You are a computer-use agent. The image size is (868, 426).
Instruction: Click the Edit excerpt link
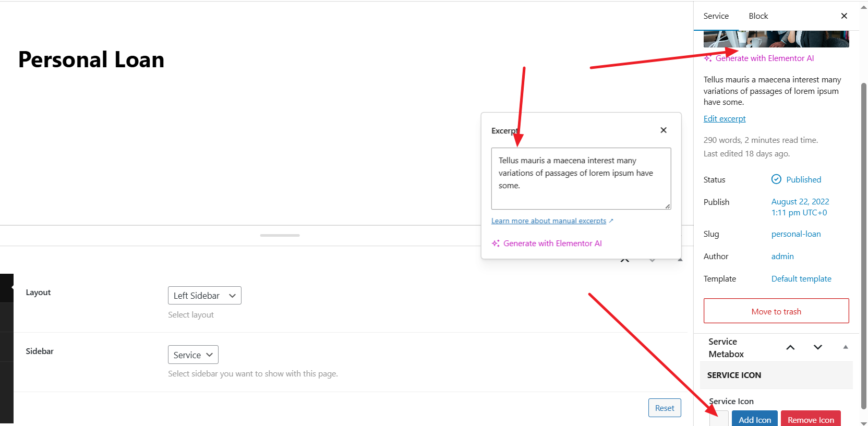tap(724, 119)
